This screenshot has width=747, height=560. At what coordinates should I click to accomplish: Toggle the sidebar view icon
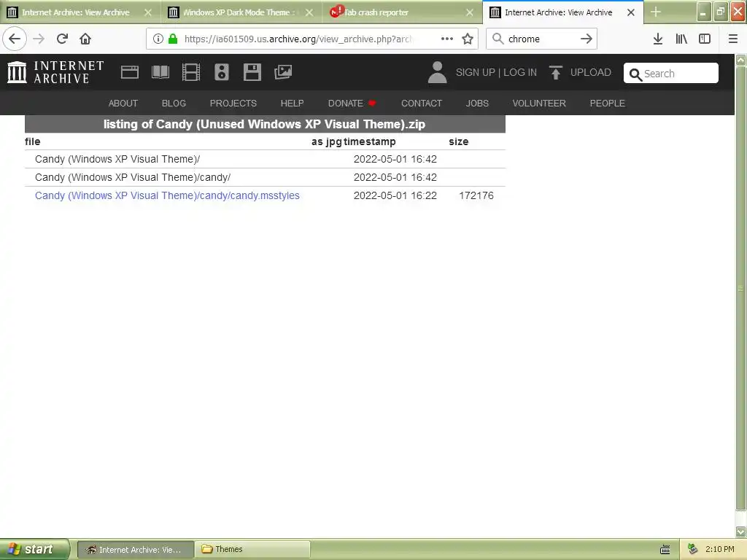point(705,39)
